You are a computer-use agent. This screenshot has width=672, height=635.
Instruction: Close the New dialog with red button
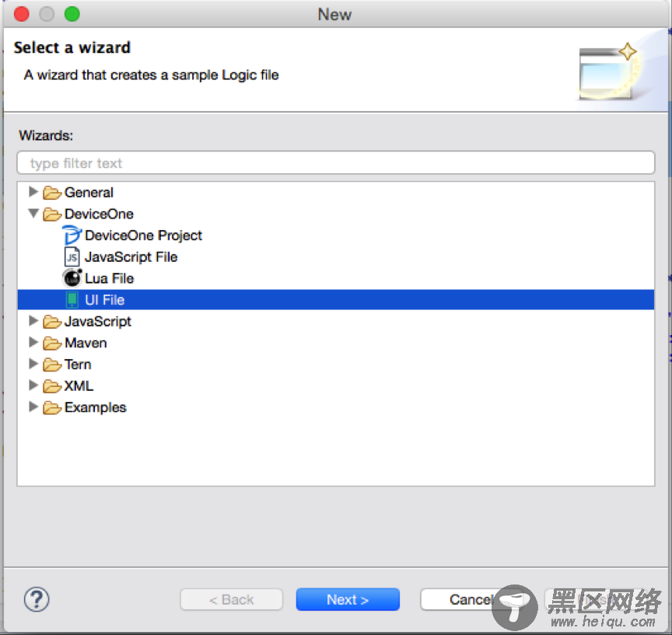tap(22, 14)
